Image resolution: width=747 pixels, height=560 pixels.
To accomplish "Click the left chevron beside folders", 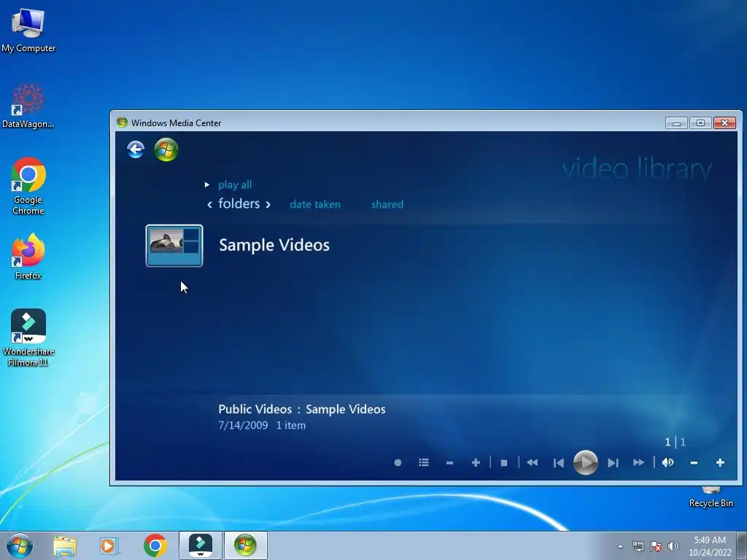I will pyautogui.click(x=209, y=205).
